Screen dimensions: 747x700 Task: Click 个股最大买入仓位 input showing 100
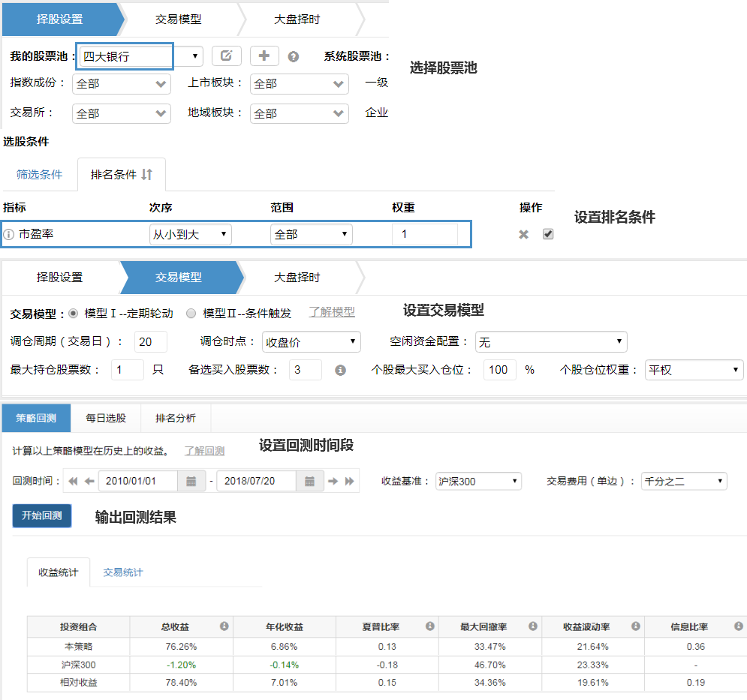pyautogui.click(x=500, y=370)
